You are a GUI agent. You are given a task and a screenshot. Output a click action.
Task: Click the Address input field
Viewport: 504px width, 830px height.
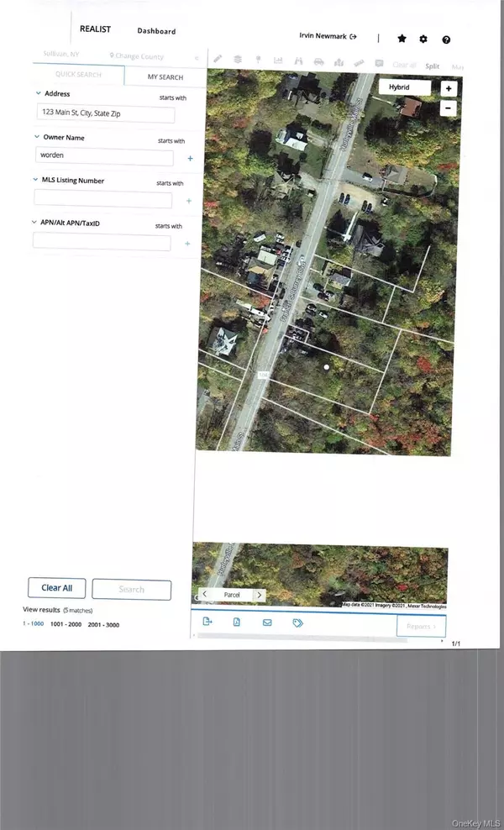pyautogui.click(x=106, y=113)
